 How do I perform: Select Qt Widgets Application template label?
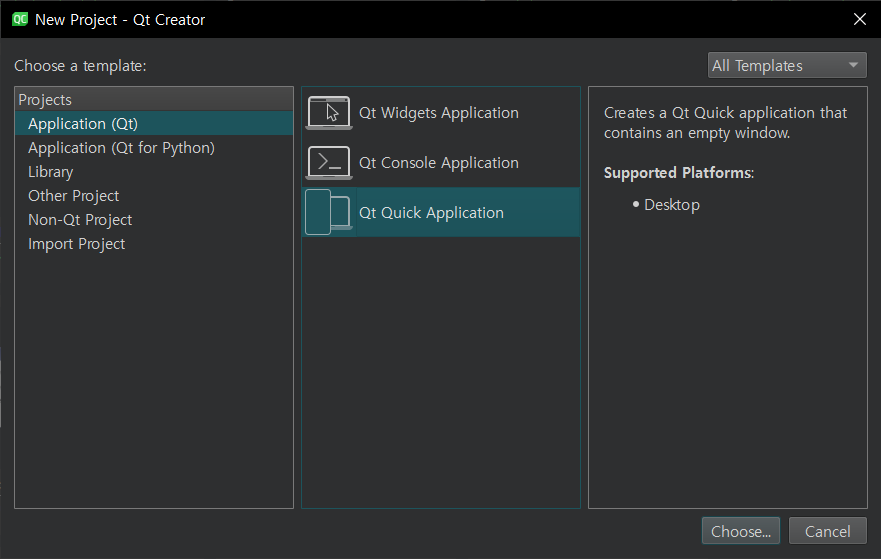point(439,113)
